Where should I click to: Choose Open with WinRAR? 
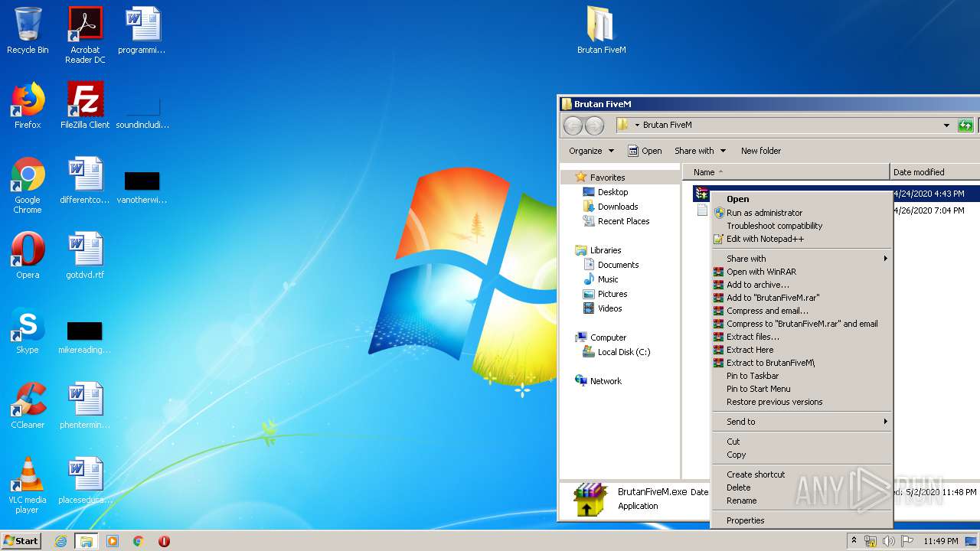coord(802,272)
